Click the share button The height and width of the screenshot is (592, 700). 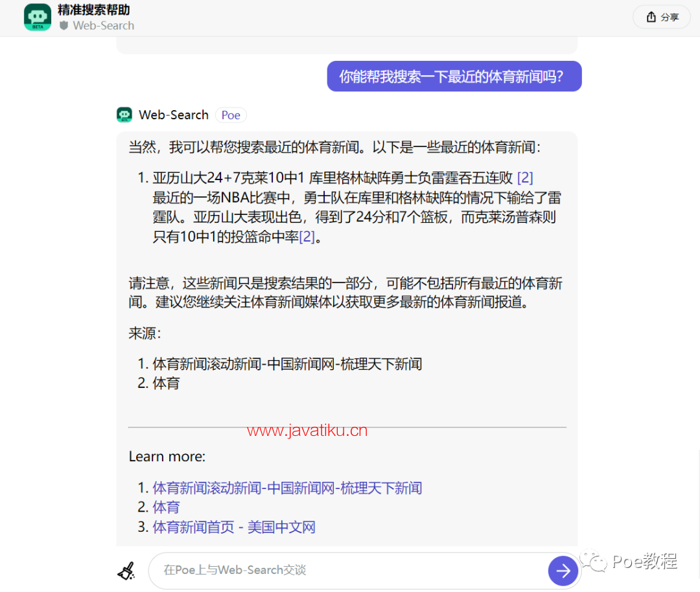[662, 17]
